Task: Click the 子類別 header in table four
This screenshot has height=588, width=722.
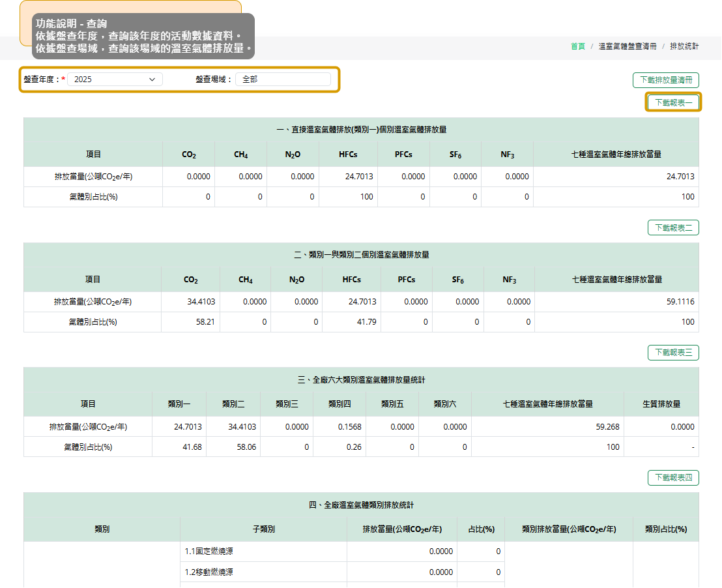Action: 263,529
